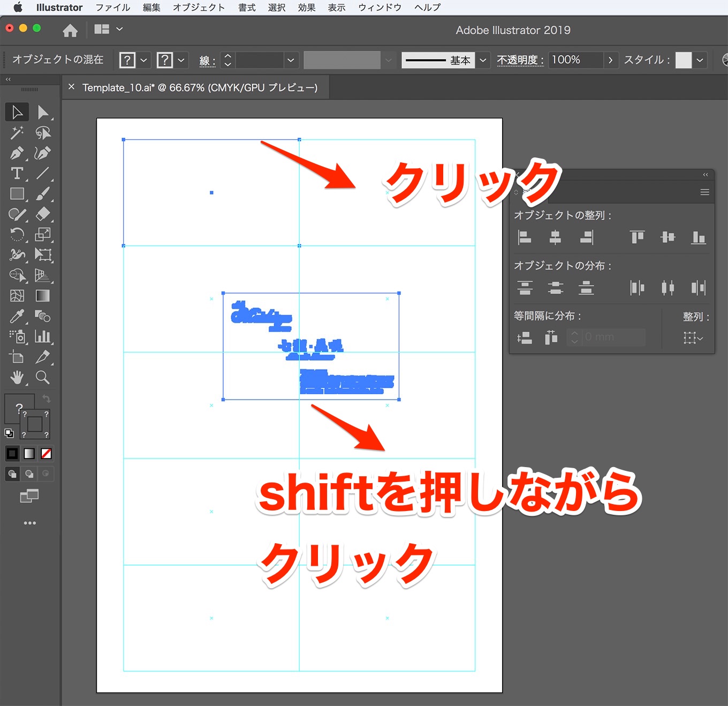Open brush definition 基本 dropdown
Screen dimensions: 728x706
[483, 60]
